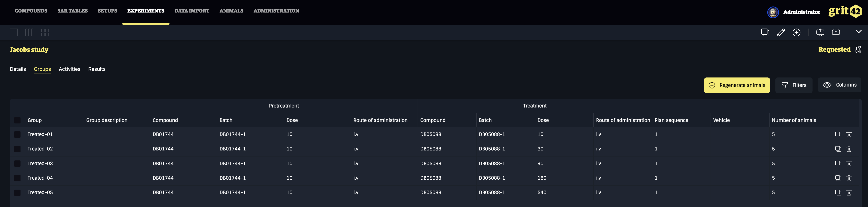The width and height of the screenshot is (868, 207).
Task: Click the upload/export icon in top toolbar
Action: [x=820, y=32]
